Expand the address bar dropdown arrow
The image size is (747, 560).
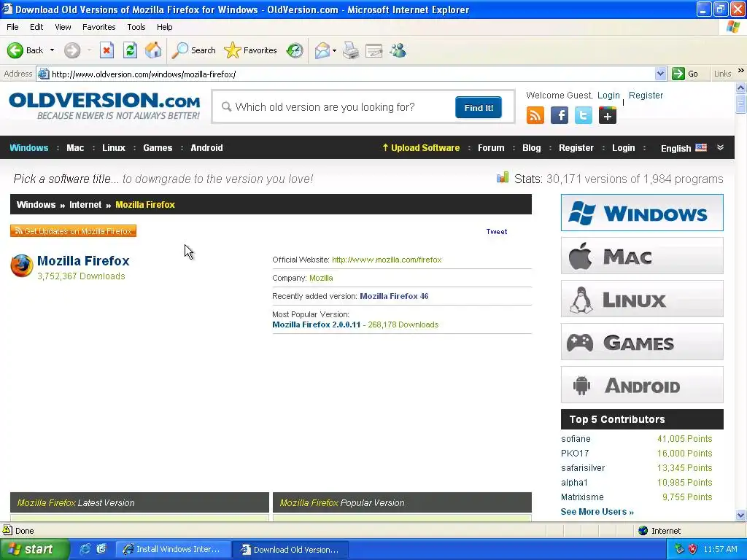coord(660,74)
